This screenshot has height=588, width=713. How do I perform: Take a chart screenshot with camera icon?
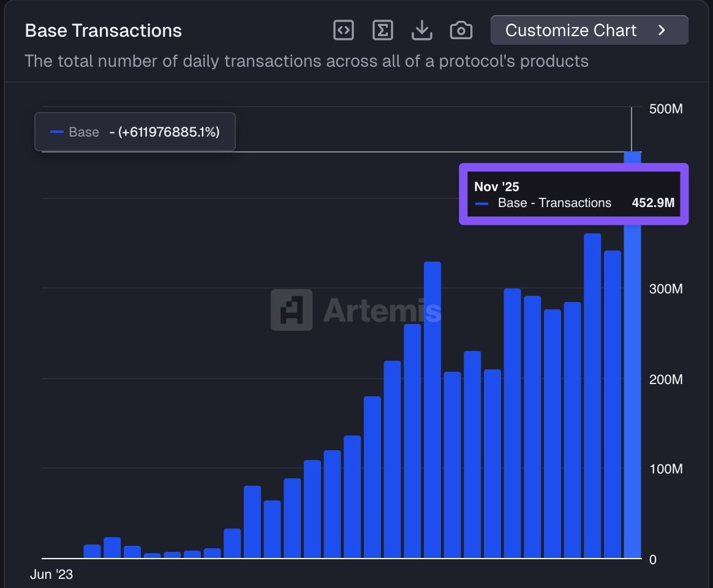pos(461,30)
